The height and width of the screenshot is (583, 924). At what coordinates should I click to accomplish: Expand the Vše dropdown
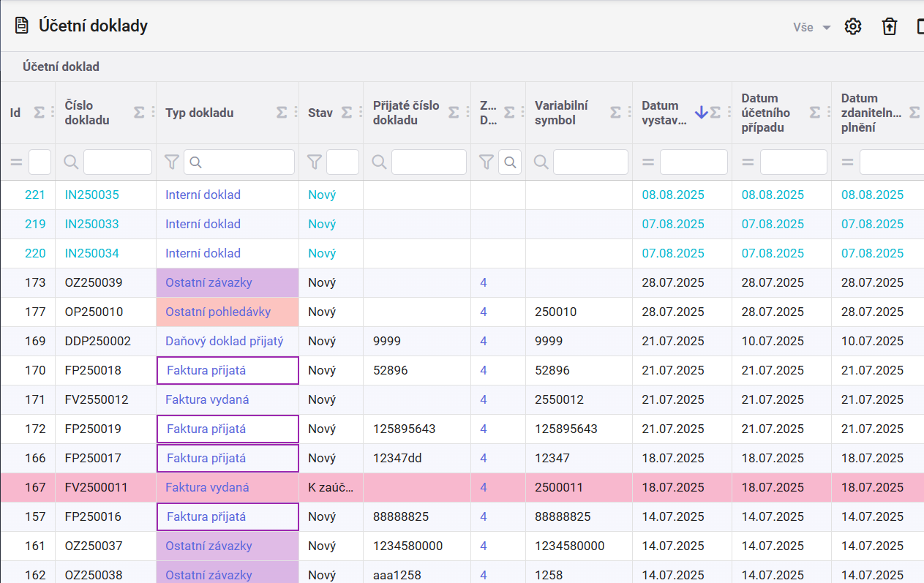click(811, 27)
